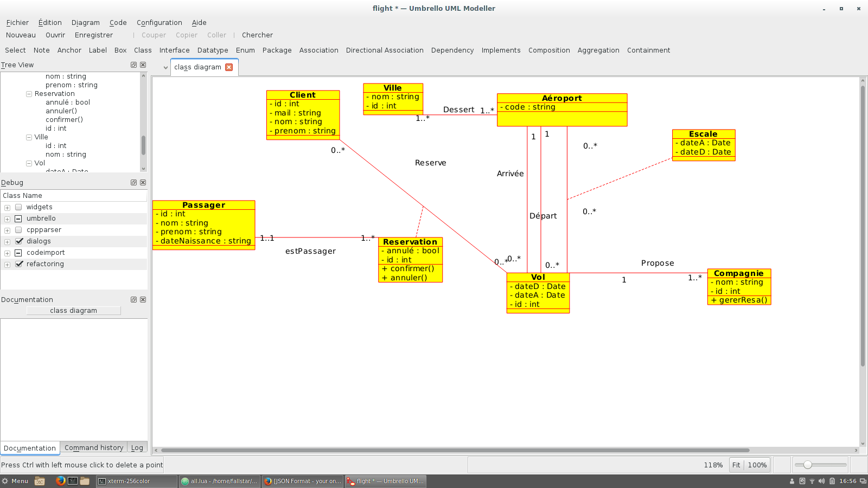Open the Édition menu

pos(50,23)
